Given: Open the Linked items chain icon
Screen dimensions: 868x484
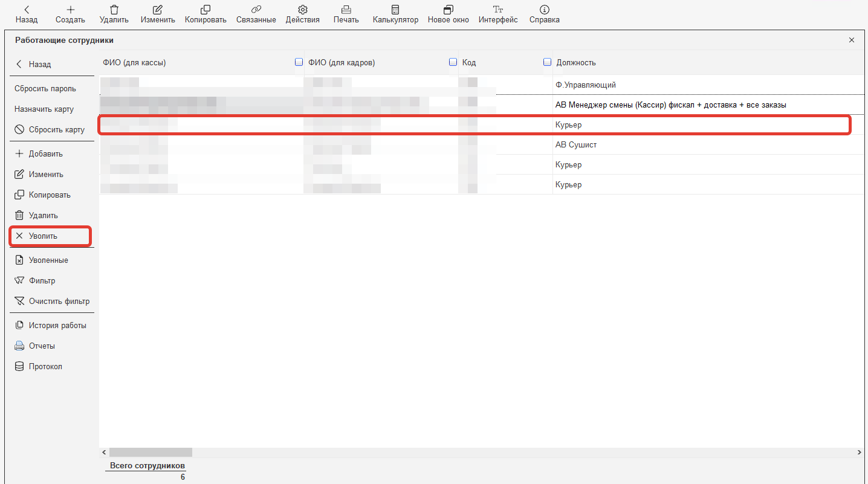Looking at the screenshot, I should [256, 10].
